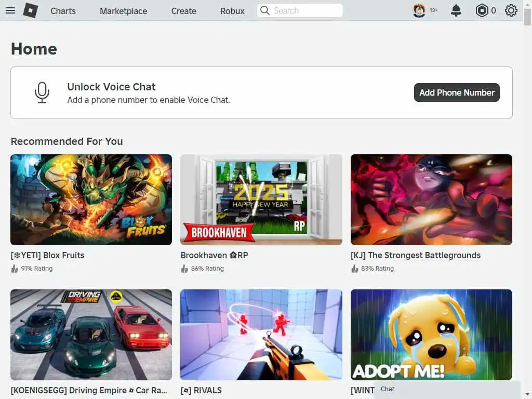Open the Robux tab
Viewport: 532px width, 399px height.
pyautogui.click(x=232, y=11)
